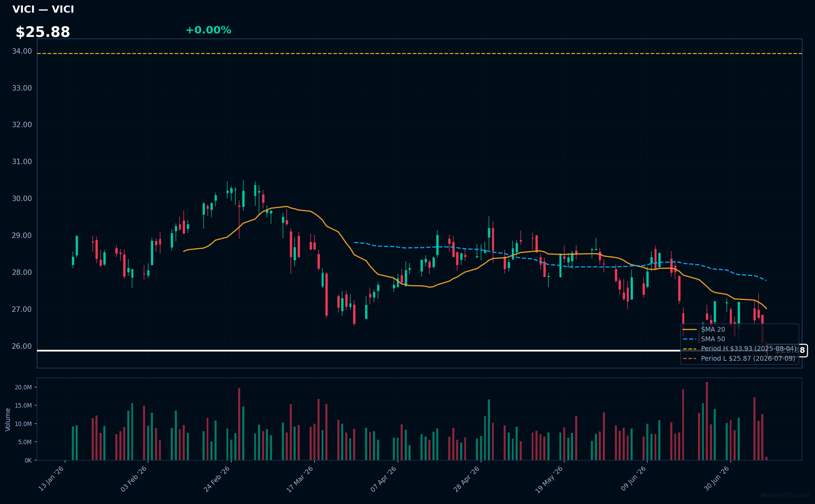Screen dimensions: 815x504
Task: Select the 5.0M volume axis label
Action: point(25,442)
